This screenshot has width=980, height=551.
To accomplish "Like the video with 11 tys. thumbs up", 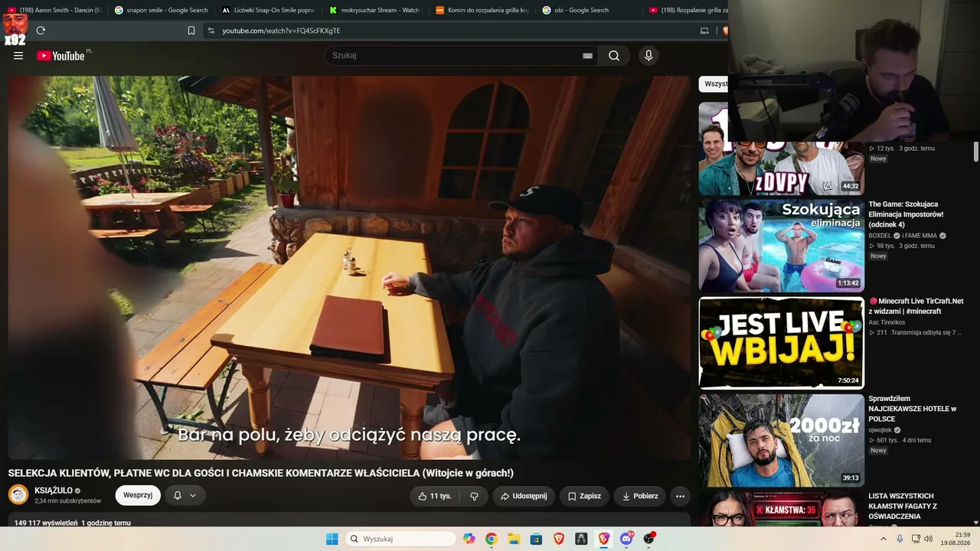I will tap(435, 496).
